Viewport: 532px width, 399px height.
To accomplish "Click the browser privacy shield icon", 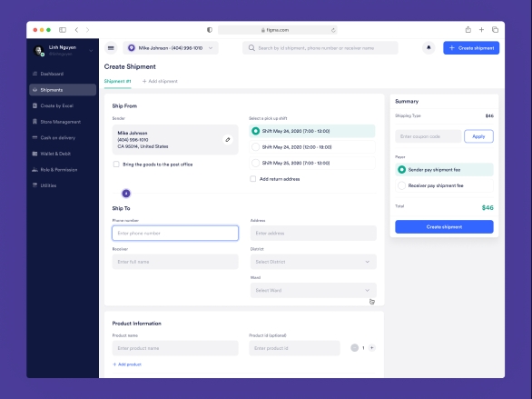I will pos(210,30).
